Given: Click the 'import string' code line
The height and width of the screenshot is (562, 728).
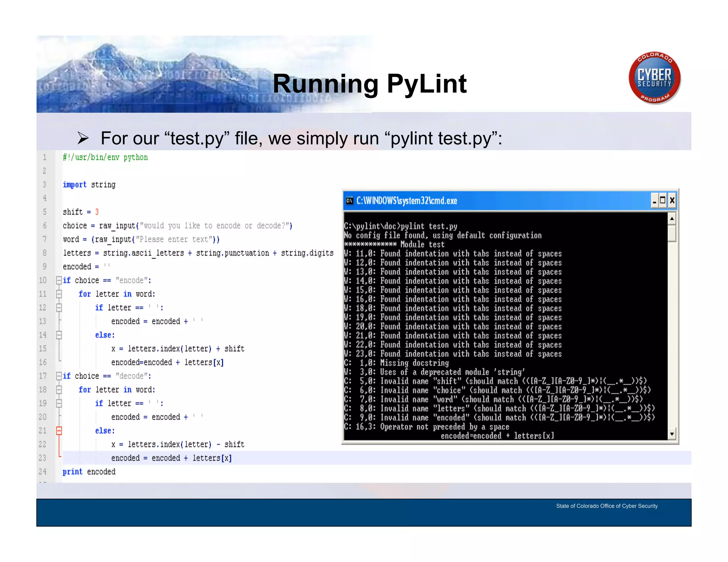Looking at the screenshot, I should click(x=89, y=185).
